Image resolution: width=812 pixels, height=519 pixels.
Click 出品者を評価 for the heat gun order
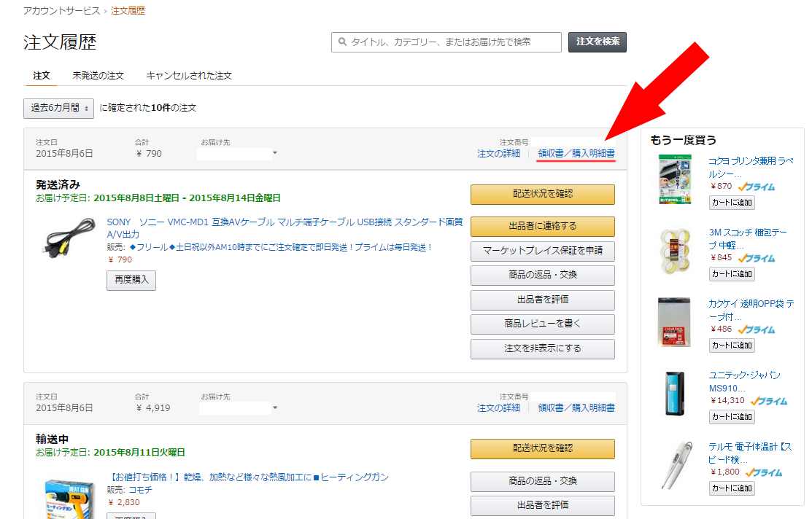pyautogui.click(x=543, y=505)
